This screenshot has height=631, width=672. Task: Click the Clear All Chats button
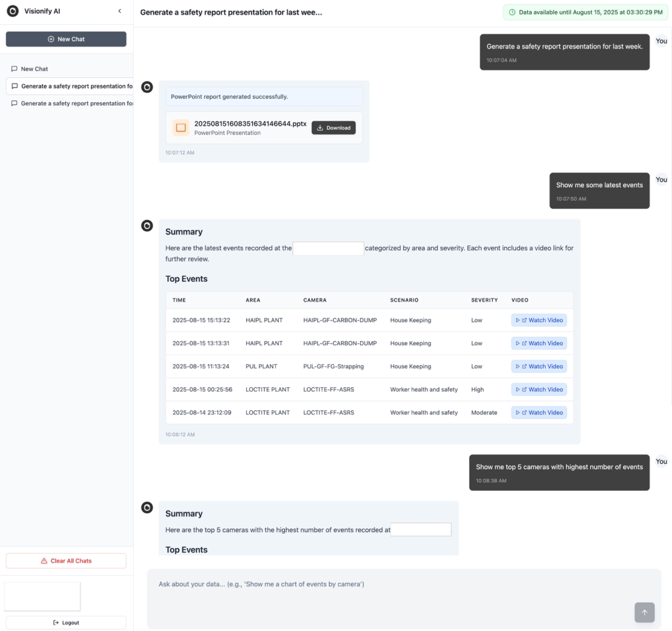(x=66, y=560)
